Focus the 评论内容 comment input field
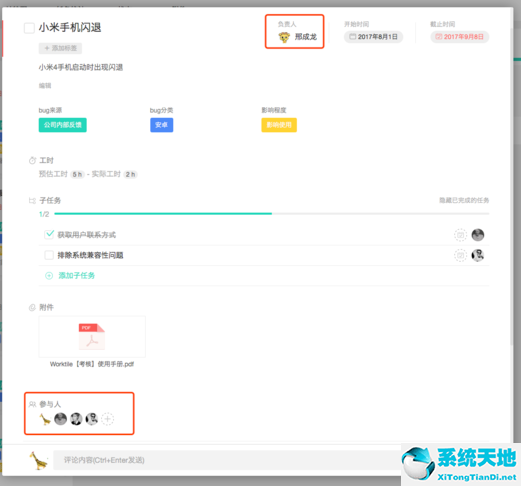This screenshot has width=521, height=486. pos(227,460)
